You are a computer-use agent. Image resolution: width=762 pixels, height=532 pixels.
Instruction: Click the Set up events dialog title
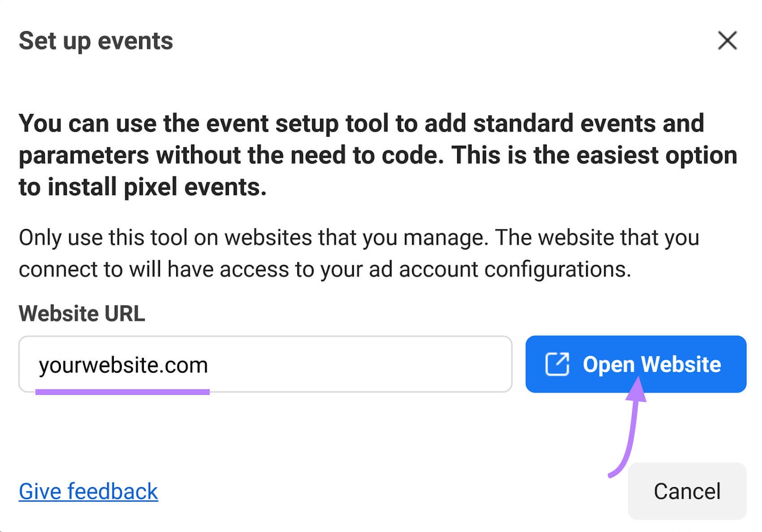(95, 41)
